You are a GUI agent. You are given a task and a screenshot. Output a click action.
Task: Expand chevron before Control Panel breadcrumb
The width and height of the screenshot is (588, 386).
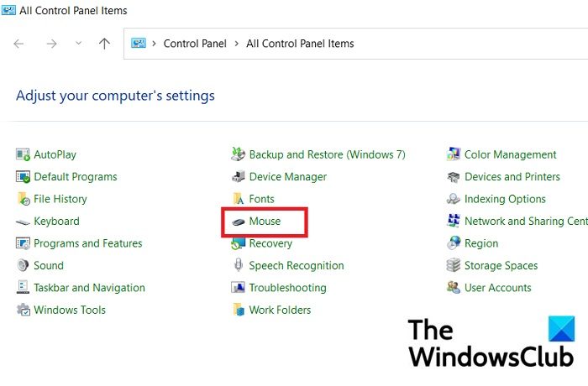154,44
